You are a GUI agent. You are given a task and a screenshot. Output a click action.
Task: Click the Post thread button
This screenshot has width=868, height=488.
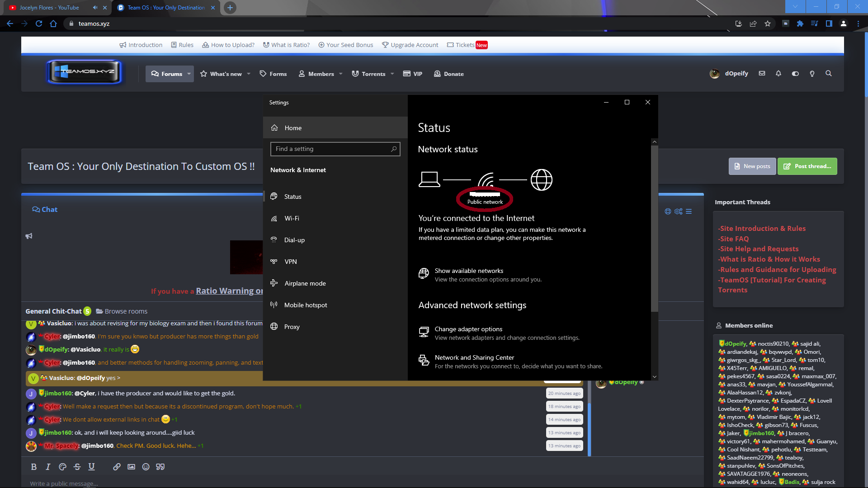(x=807, y=166)
